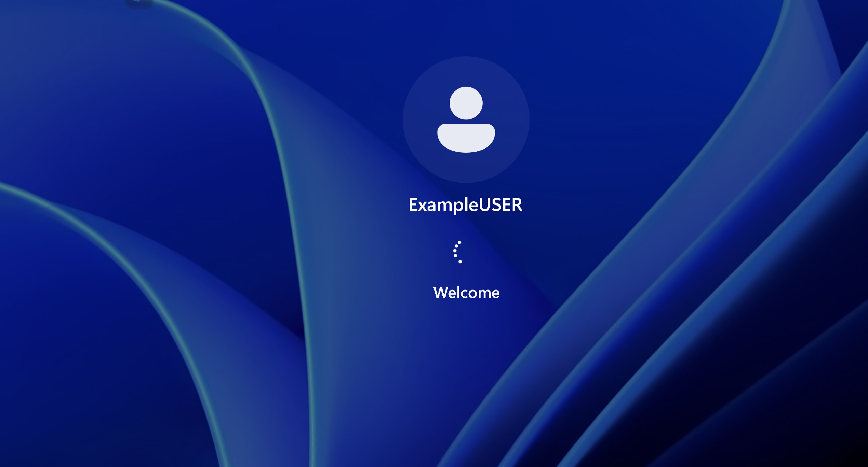The image size is (868, 467).
Task: Click the head of the avatar figure
Action: tap(466, 103)
